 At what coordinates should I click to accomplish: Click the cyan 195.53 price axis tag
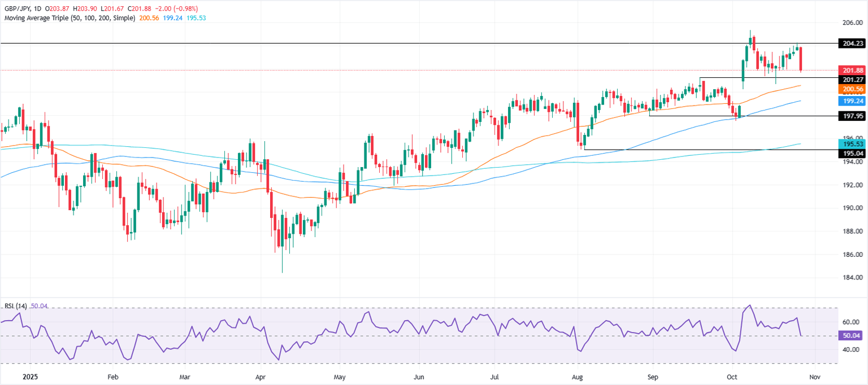click(x=850, y=143)
